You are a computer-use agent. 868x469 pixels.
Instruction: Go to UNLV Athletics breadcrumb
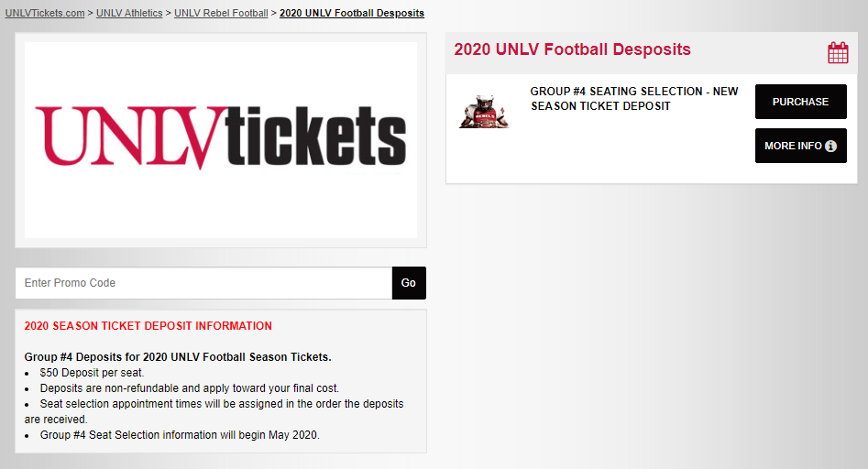tap(129, 13)
